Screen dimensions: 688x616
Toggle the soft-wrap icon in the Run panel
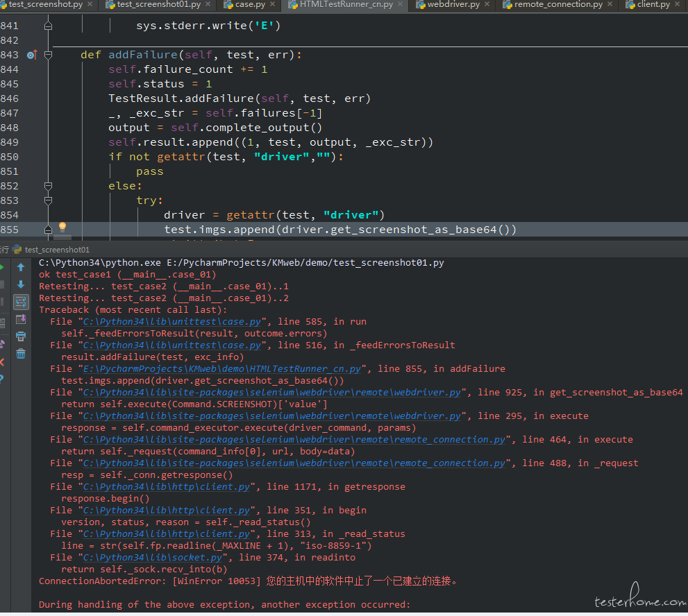pos(21,302)
